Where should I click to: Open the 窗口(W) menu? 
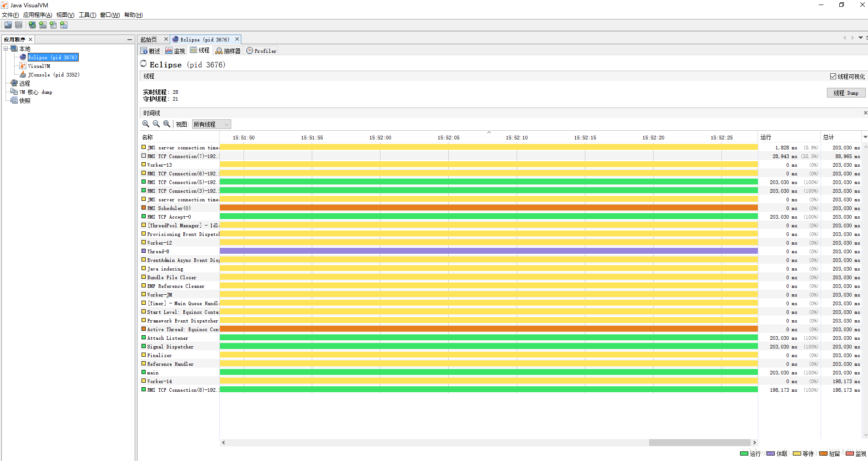click(x=110, y=15)
